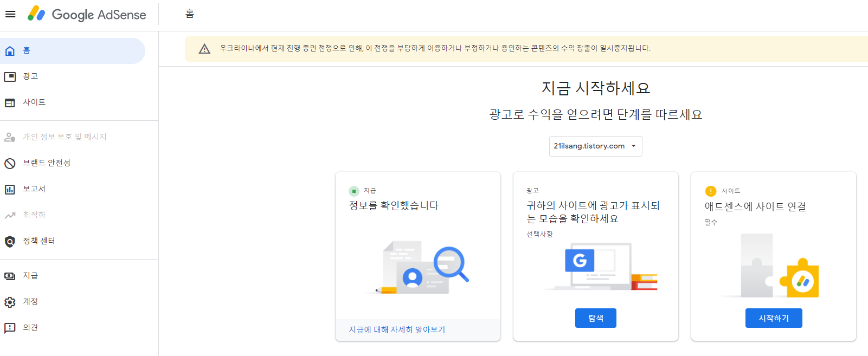Click the 지급 payments icon
The height and width of the screenshot is (356, 868).
coord(10,276)
